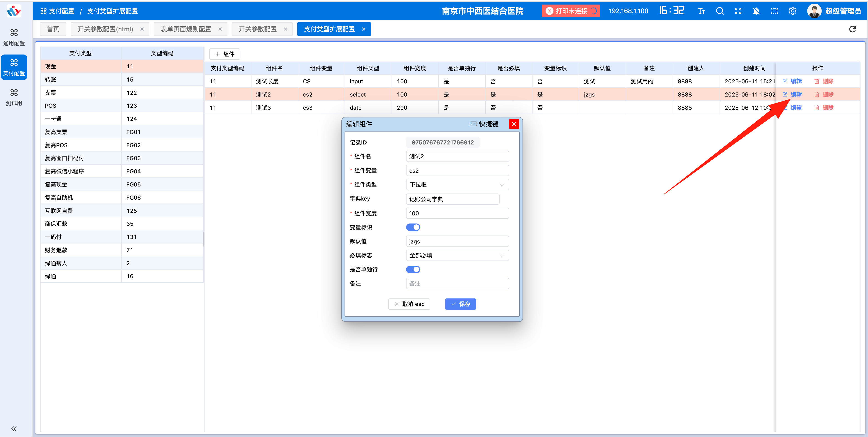Image resolution: width=868 pixels, height=437 pixels.
Task: Refresh the page with the reload icon
Action: tap(852, 29)
